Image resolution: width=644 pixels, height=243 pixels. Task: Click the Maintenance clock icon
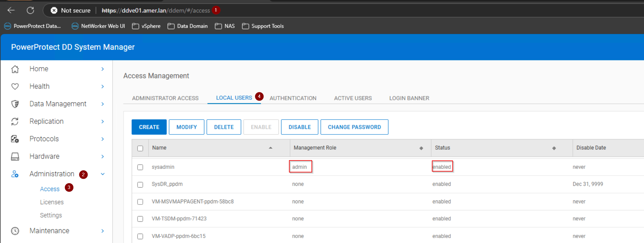tap(15, 231)
